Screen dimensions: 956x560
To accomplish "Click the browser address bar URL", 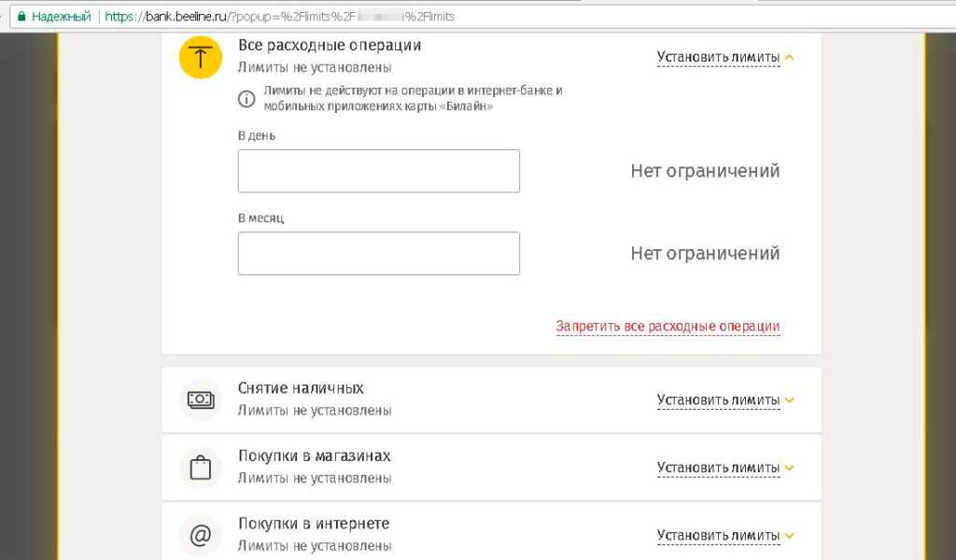I will 280,17.
